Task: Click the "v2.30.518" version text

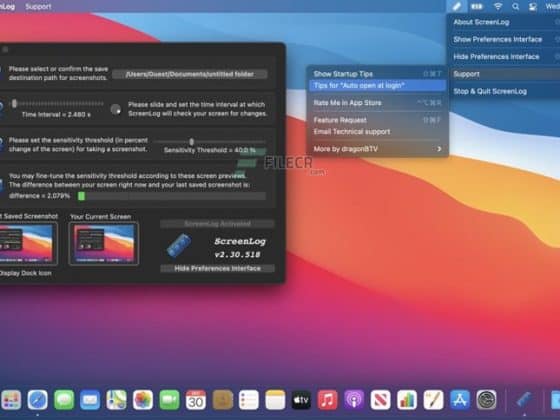Action: click(238, 255)
